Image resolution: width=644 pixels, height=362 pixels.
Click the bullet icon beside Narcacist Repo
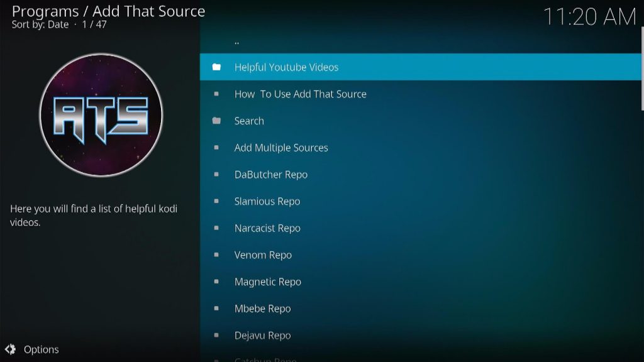216,228
